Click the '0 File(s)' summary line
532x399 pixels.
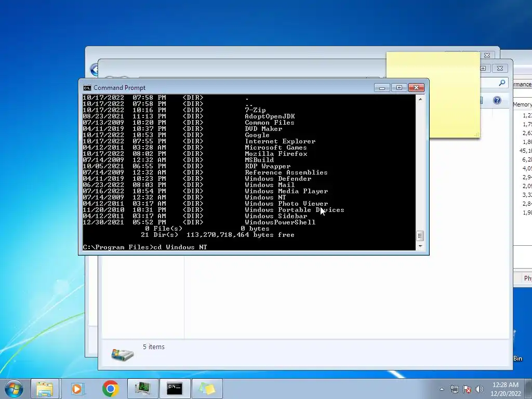pos(207,229)
